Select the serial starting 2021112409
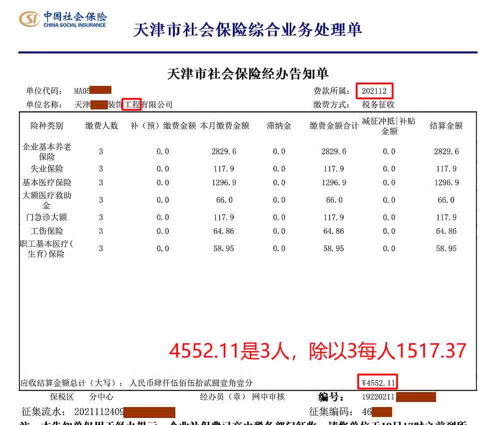The width and height of the screenshot is (504, 425). click(125, 412)
